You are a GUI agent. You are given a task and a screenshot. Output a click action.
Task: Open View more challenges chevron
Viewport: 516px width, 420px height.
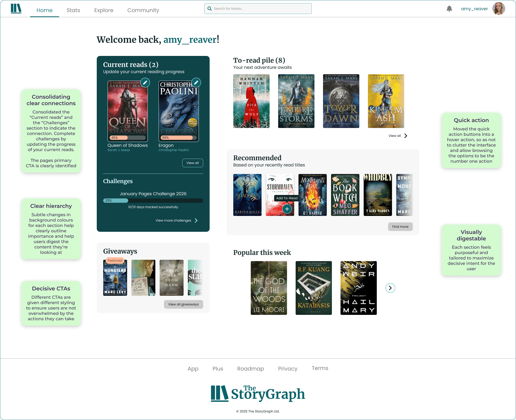tap(196, 220)
